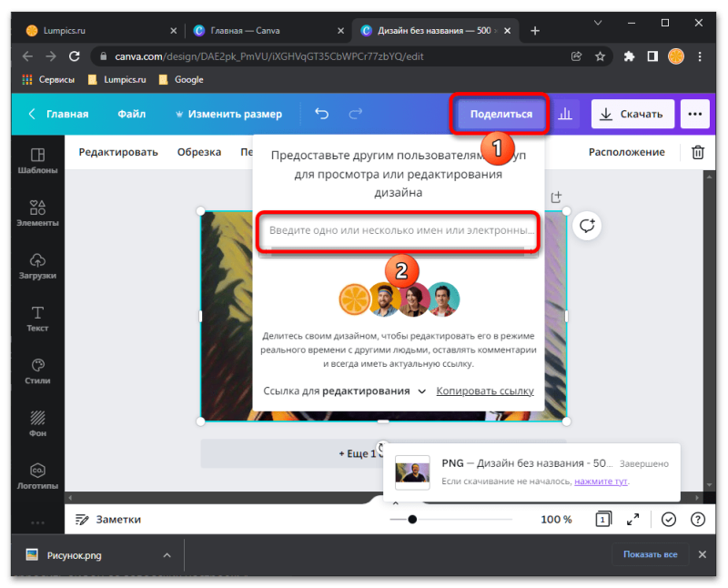The height and width of the screenshot is (588, 728).
Task: Bookmark this page with the star icon
Action: [600, 56]
